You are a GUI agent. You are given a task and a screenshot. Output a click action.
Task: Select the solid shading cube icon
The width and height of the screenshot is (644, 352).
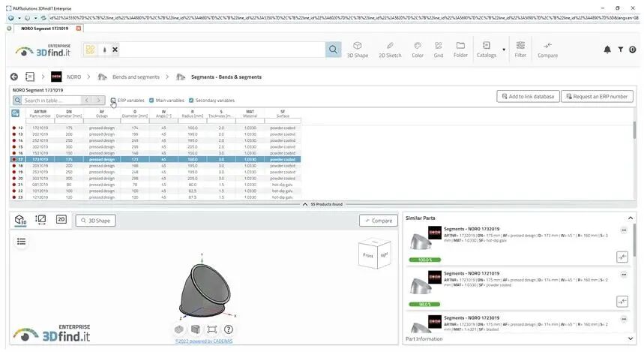pyautogui.click(x=196, y=329)
